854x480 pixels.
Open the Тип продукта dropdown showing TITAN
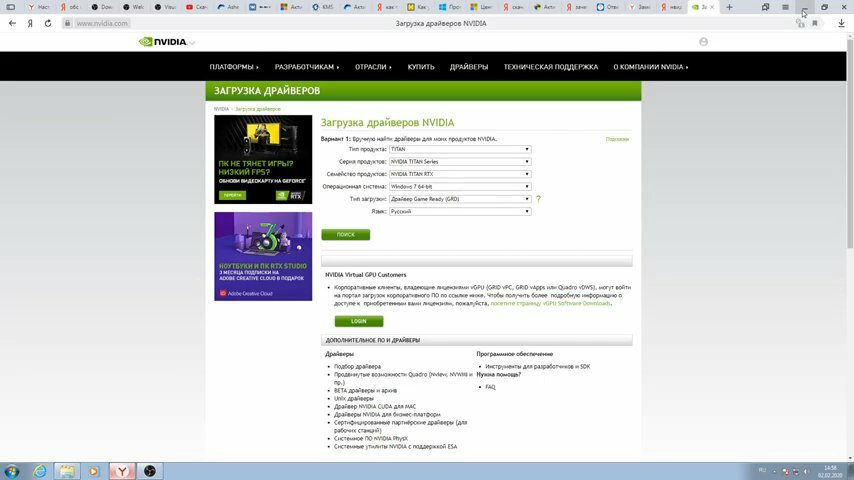pos(460,149)
